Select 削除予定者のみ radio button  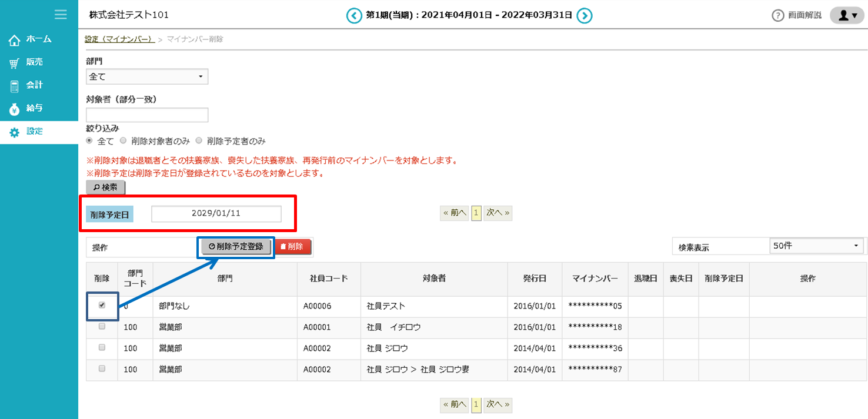(x=199, y=141)
